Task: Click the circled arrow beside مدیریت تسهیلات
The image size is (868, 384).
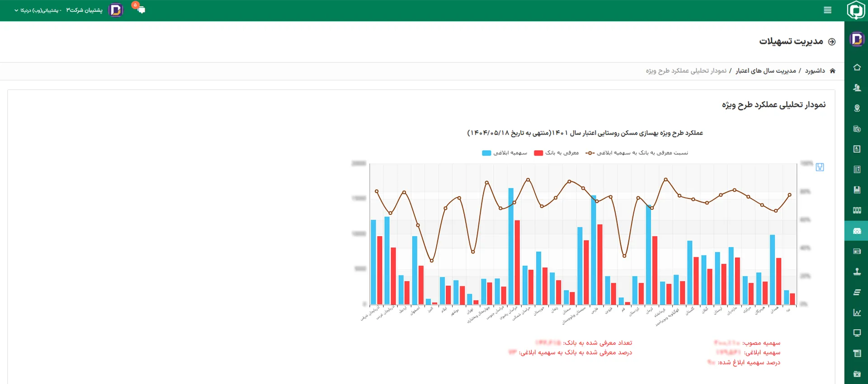Action: (831, 42)
